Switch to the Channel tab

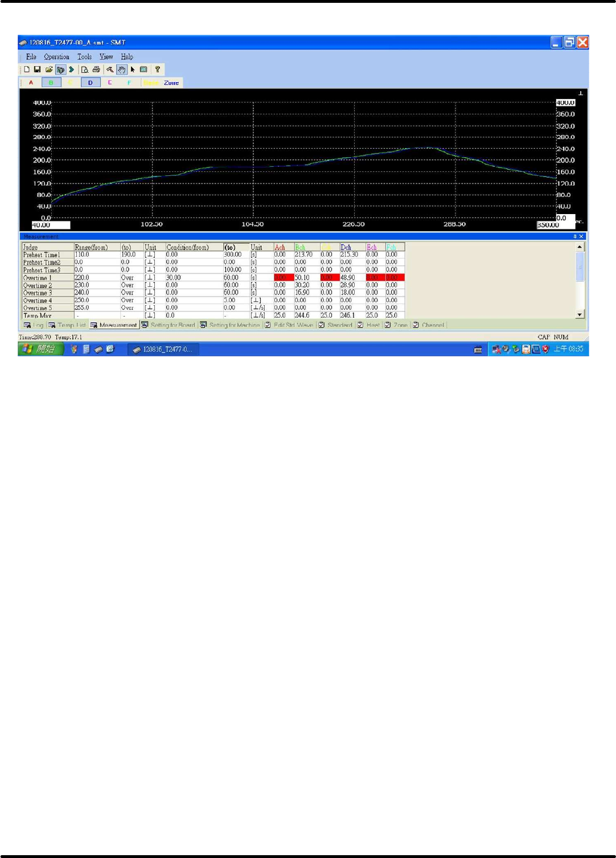tap(429, 325)
